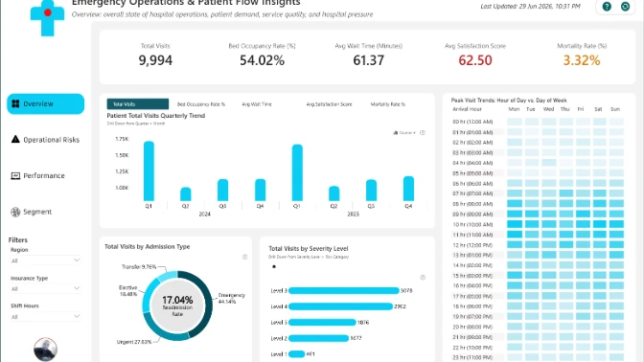
Task: Click the blue medical cross logo
Action: pyautogui.click(x=47, y=17)
